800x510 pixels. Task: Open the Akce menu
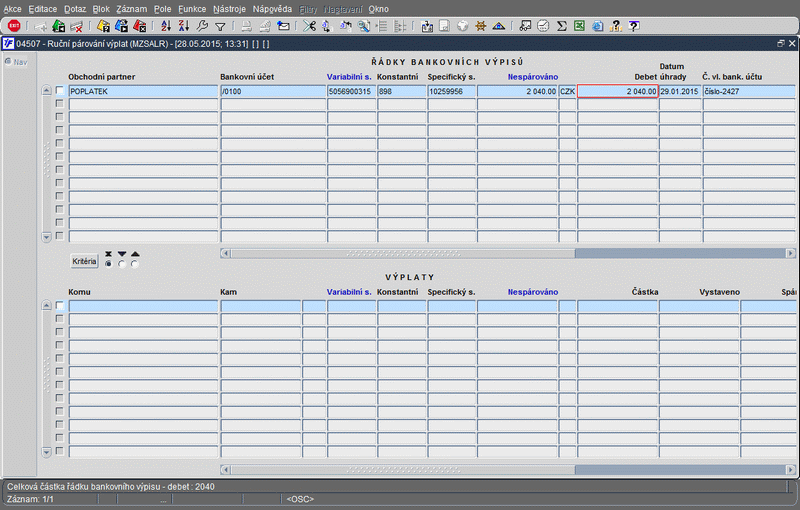[x=13, y=9]
